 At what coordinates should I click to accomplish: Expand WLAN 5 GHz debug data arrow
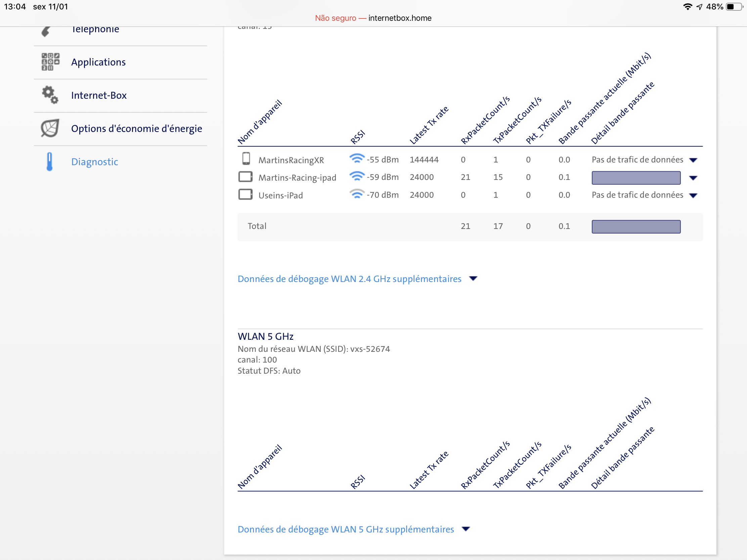pos(466,529)
